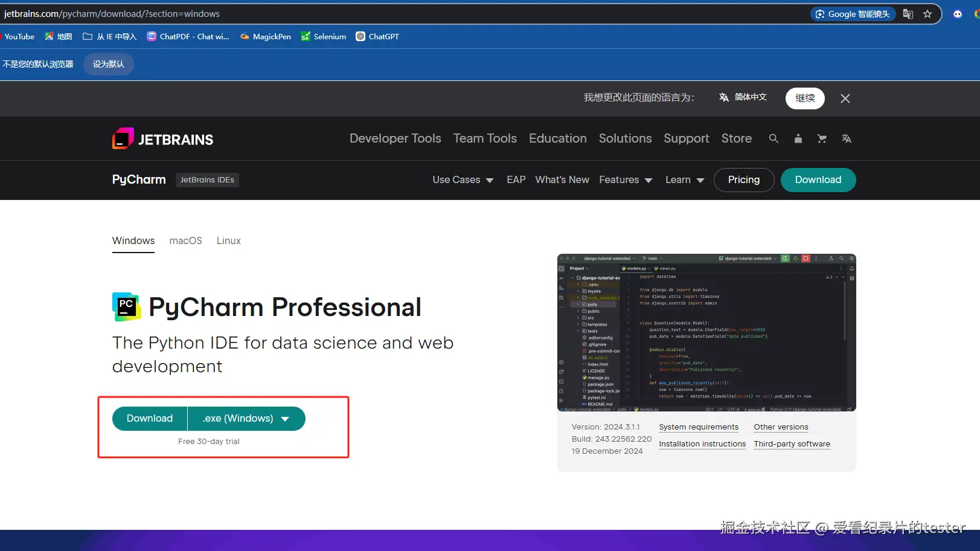Go to JetBrains home via logo

click(x=163, y=139)
